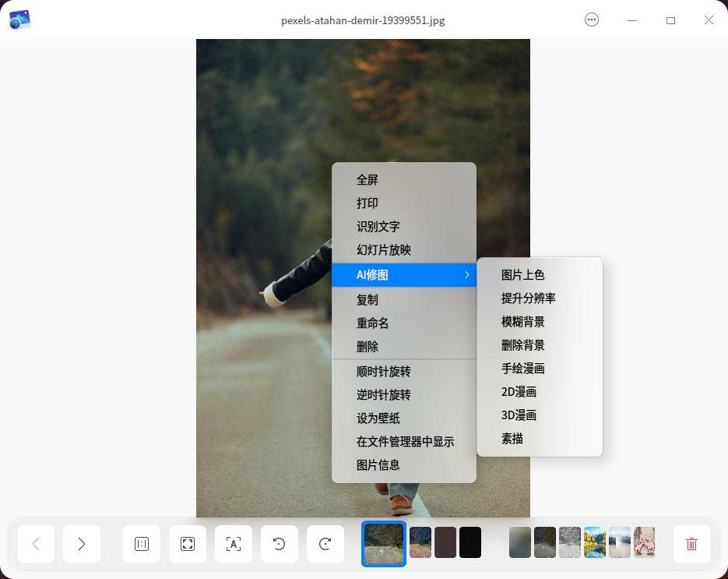
Task: Select the currently highlighted filmstrip thumbnail
Action: pyautogui.click(x=383, y=542)
